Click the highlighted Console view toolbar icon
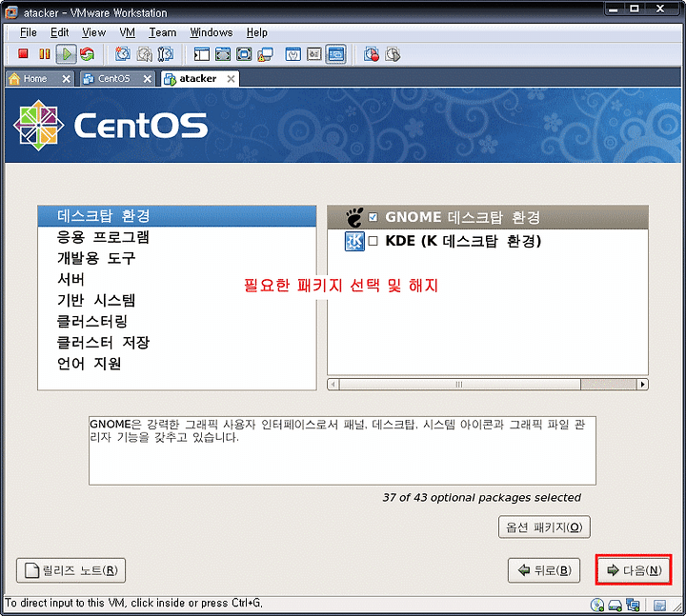Image resolution: width=686 pixels, height=616 pixels. [x=336, y=54]
